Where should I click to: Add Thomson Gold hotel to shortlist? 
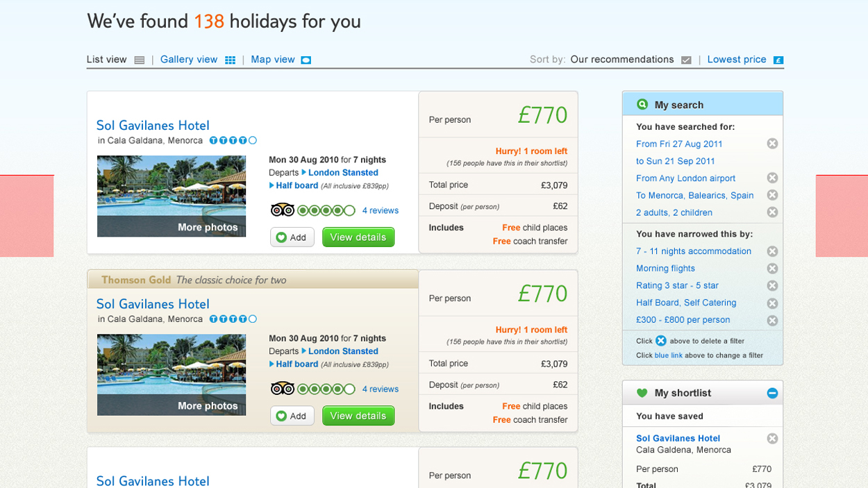click(292, 416)
